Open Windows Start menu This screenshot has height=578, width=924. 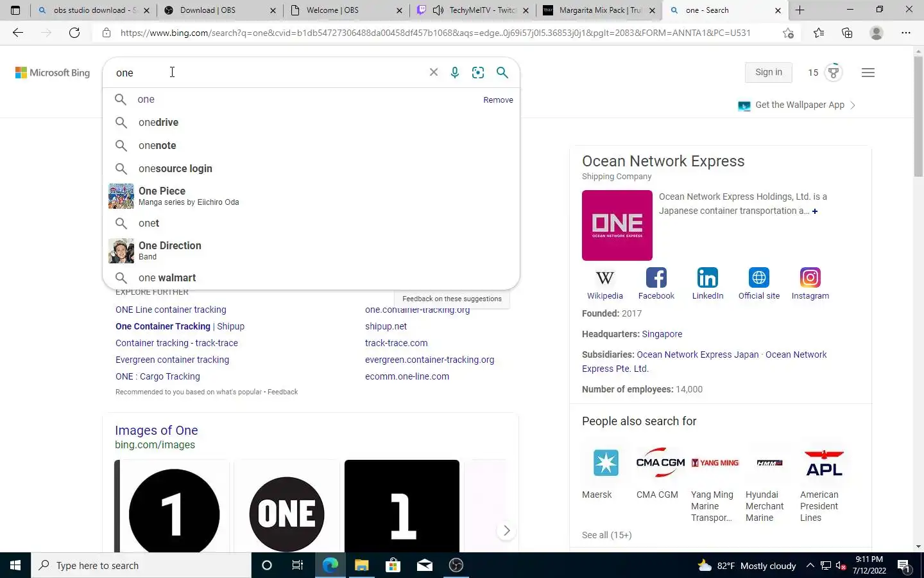pos(15,565)
